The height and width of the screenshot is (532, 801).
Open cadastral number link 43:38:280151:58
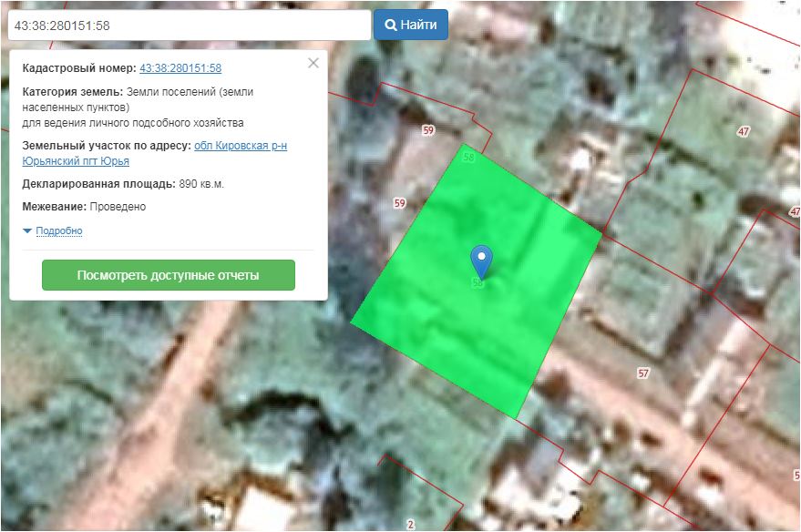[x=180, y=68]
